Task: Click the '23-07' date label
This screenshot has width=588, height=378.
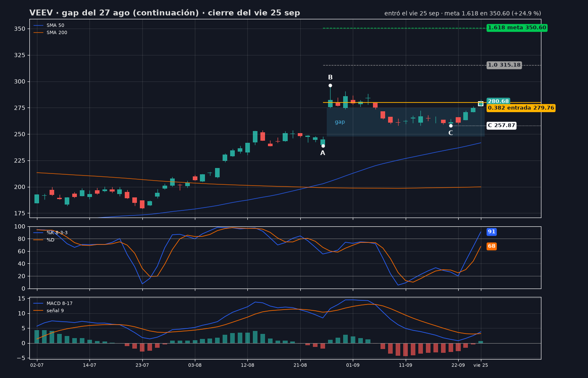Action: coord(142,365)
